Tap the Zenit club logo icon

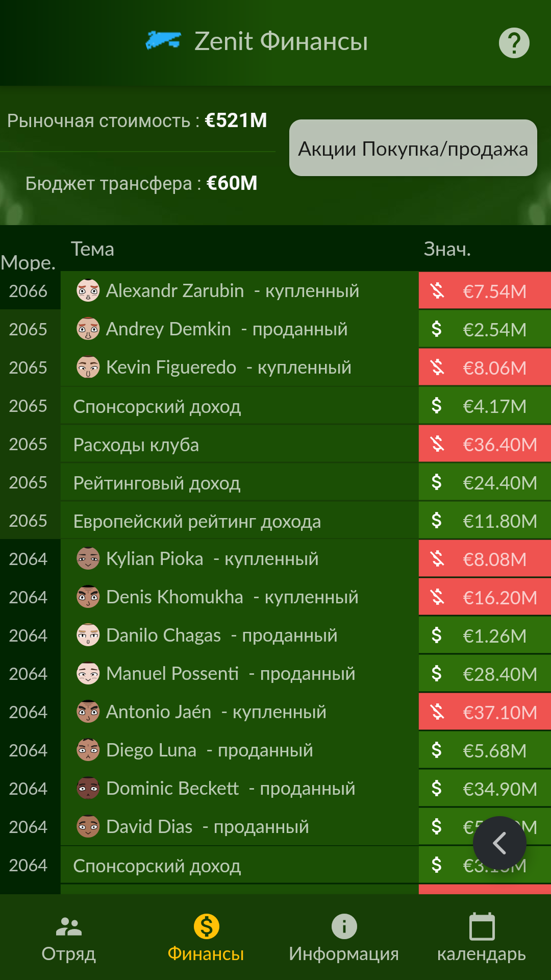(163, 40)
